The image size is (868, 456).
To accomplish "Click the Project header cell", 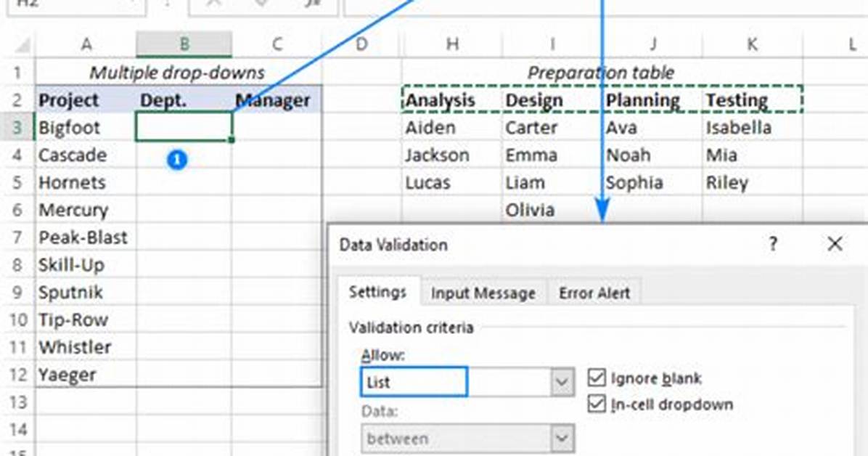I will tap(86, 99).
